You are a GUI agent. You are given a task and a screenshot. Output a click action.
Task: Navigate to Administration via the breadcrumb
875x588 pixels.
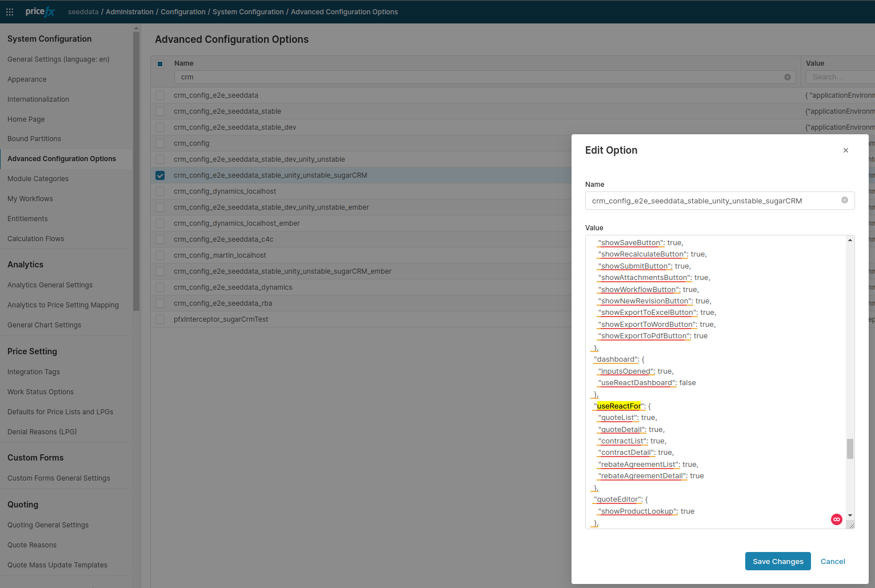coord(130,11)
